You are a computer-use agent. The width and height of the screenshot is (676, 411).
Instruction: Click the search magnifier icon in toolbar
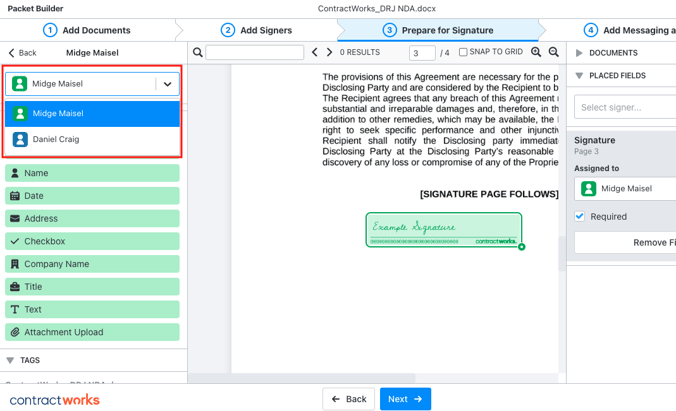(198, 53)
